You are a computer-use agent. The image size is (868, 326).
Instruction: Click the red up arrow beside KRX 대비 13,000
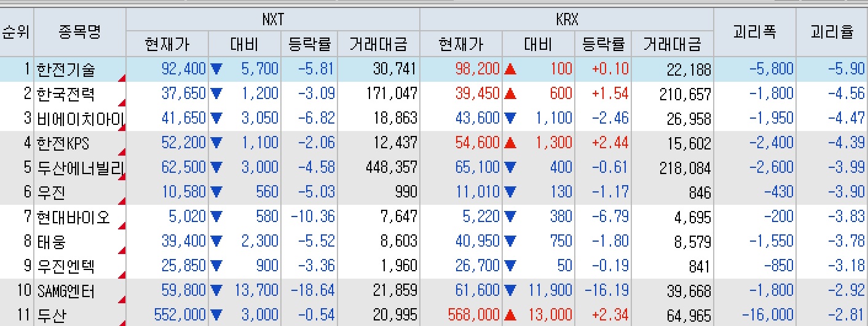coord(510,316)
